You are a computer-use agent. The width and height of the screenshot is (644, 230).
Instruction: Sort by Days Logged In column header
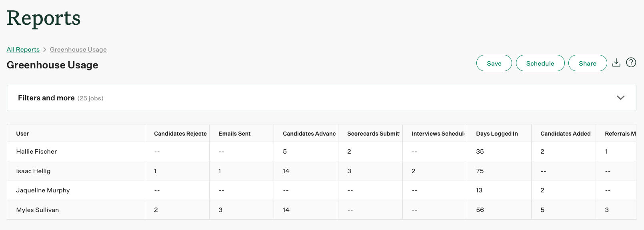point(497,134)
